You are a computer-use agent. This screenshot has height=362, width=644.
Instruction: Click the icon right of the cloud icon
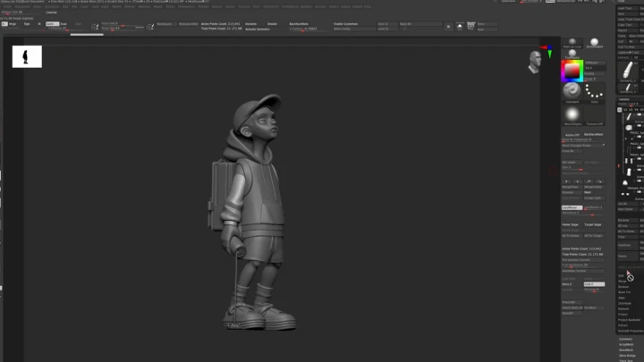tap(471, 26)
